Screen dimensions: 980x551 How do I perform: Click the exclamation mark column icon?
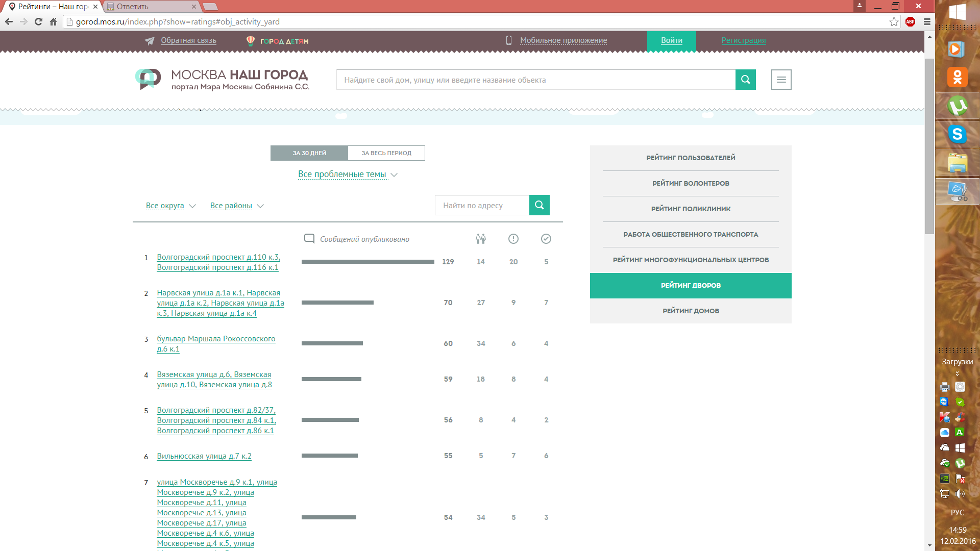[513, 239]
